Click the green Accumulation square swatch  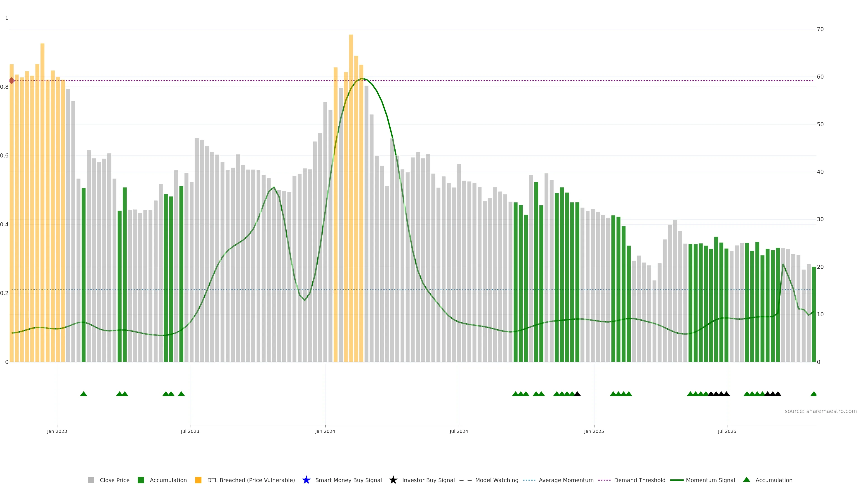click(141, 480)
